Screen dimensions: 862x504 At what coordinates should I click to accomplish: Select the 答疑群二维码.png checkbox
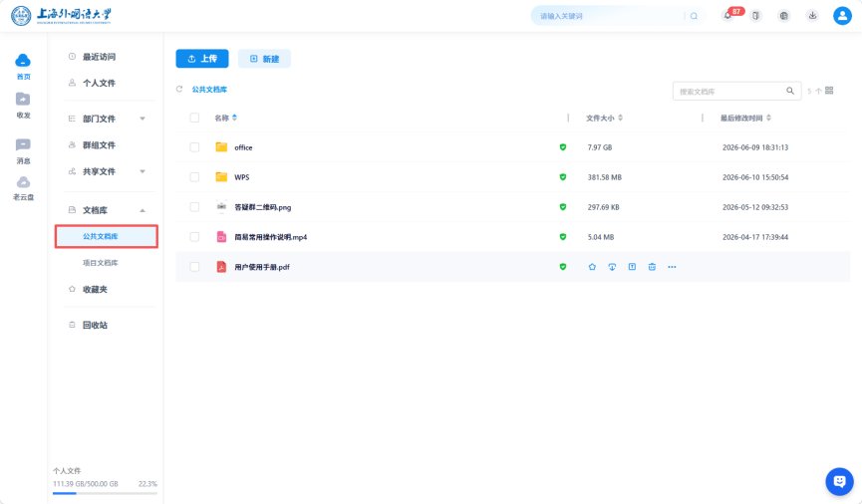click(194, 207)
